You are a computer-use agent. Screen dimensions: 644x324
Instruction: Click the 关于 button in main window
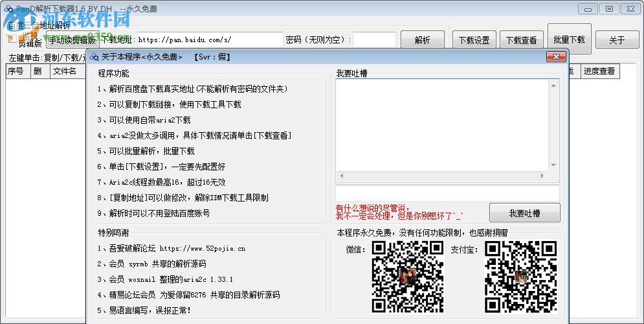pos(617,40)
